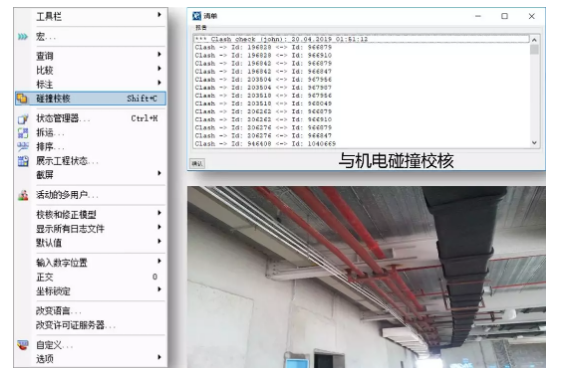Toggle 正交 menu entry
This screenshot has width=564, height=371.
tap(90, 277)
